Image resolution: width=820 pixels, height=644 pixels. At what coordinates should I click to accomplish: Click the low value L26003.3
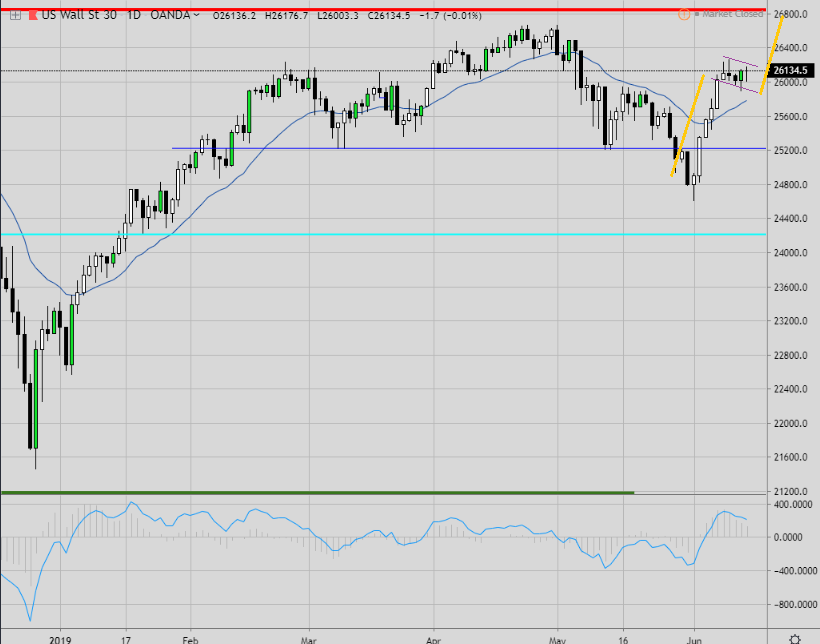pos(338,16)
